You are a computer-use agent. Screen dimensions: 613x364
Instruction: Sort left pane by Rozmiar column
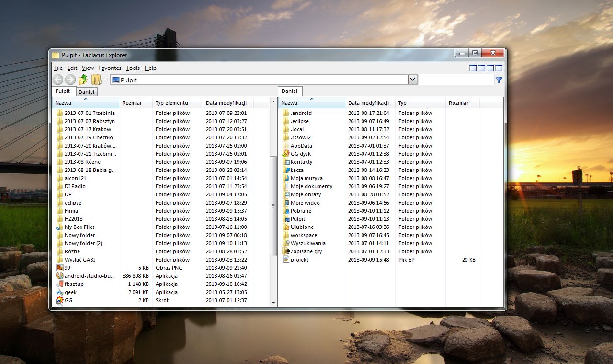tap(136, 103)
